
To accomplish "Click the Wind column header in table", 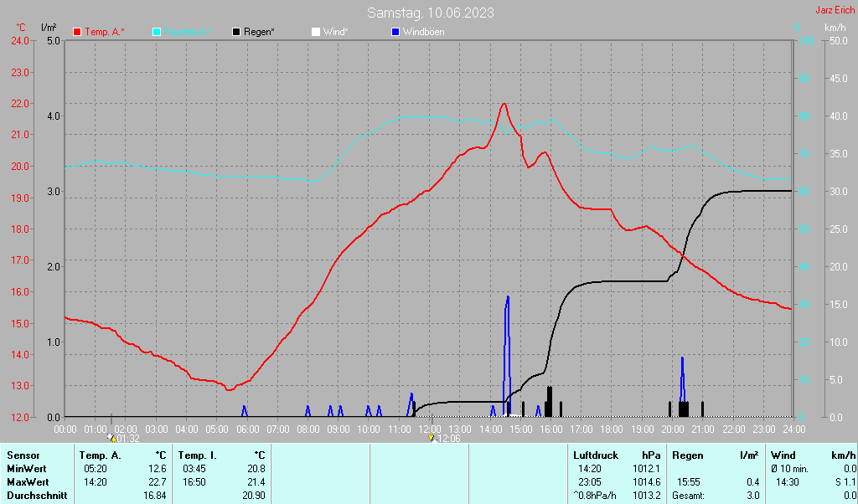I will [783, 455].
